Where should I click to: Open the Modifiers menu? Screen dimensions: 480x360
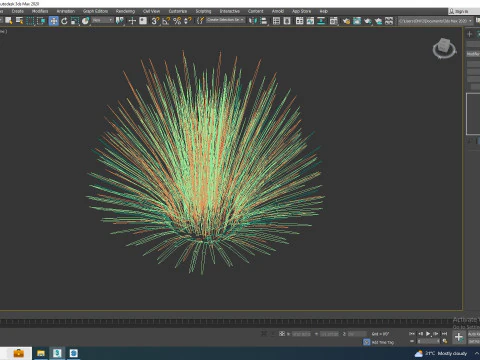40,11
